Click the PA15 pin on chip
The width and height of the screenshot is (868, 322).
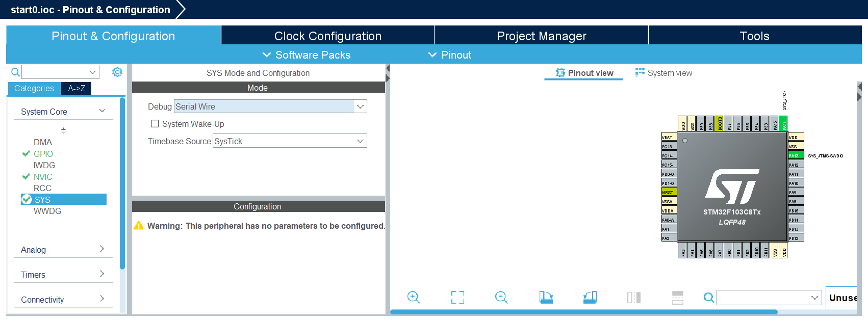click(x=774, y=124)
